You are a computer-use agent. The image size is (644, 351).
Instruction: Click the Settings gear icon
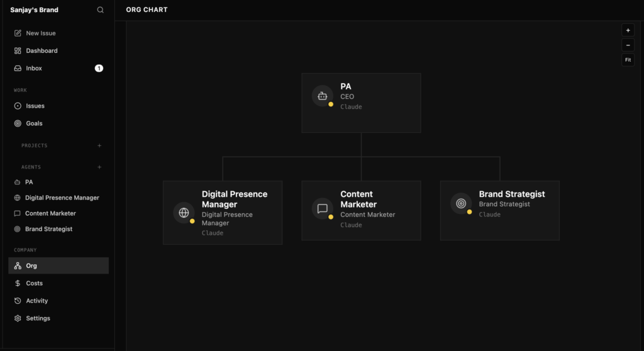coord(18,318)
